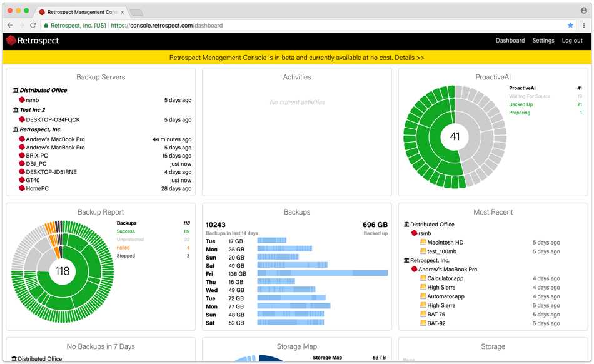Select the Retrospect Management Console browser tab
Viewport: 594px width, 364px height.
pos(81,12)
